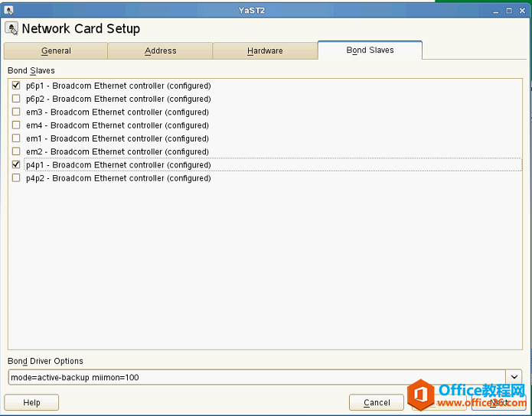This screenshot has width=532, height=416.
Task: Switch to the General tab
Action: 56,51
